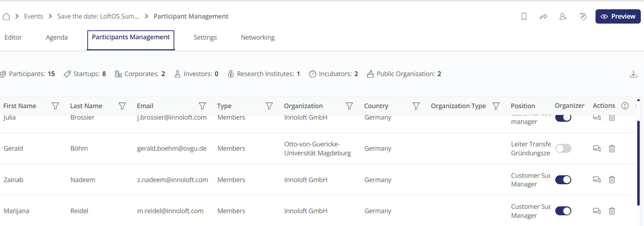Bookmark this event page
644x226 pixels.
[524, 16]
